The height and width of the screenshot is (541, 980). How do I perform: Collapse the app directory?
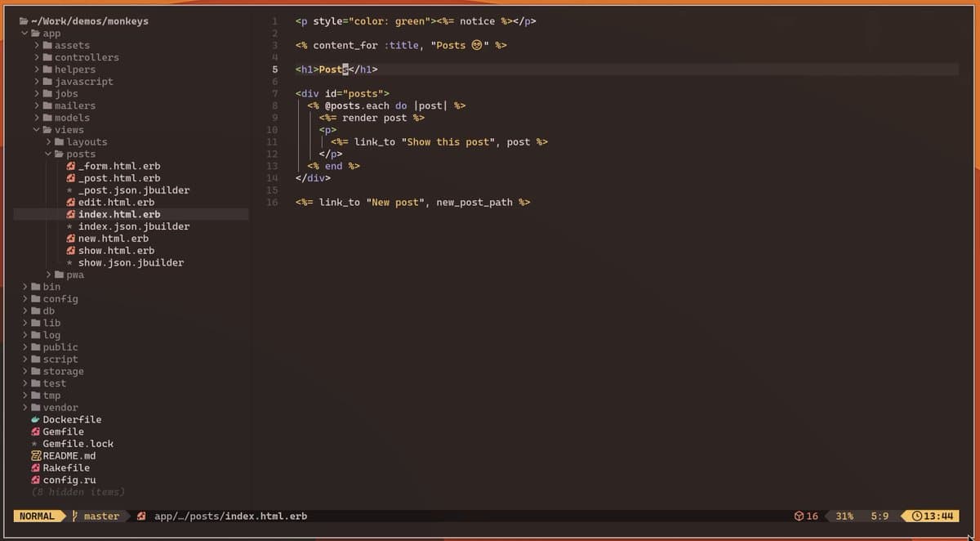pos(23,33)
